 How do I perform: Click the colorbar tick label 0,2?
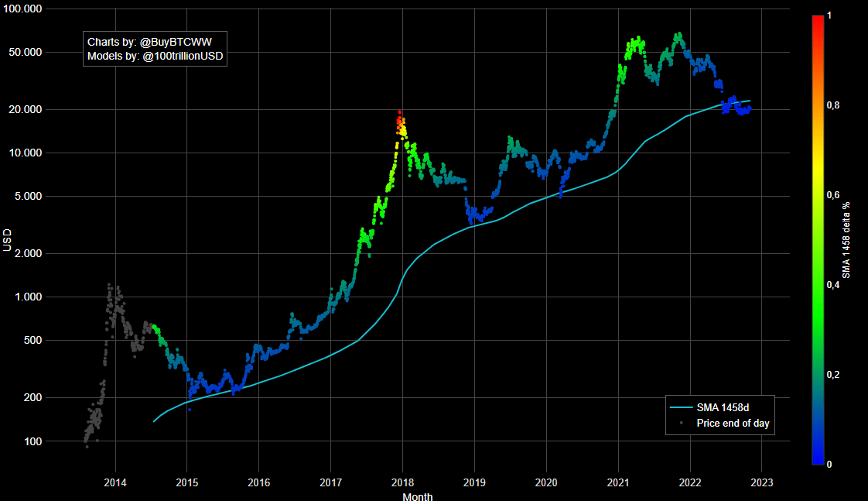coord(833,375)
